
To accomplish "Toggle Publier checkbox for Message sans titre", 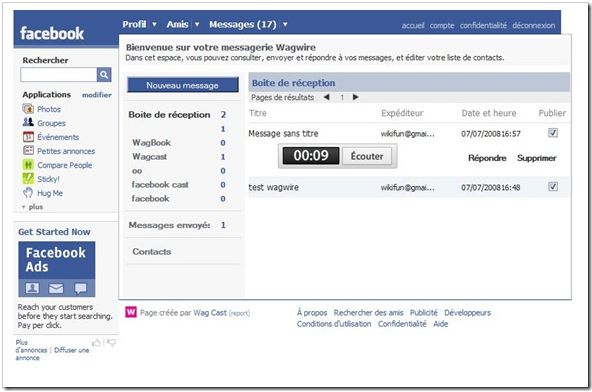I will coord(553,133).
